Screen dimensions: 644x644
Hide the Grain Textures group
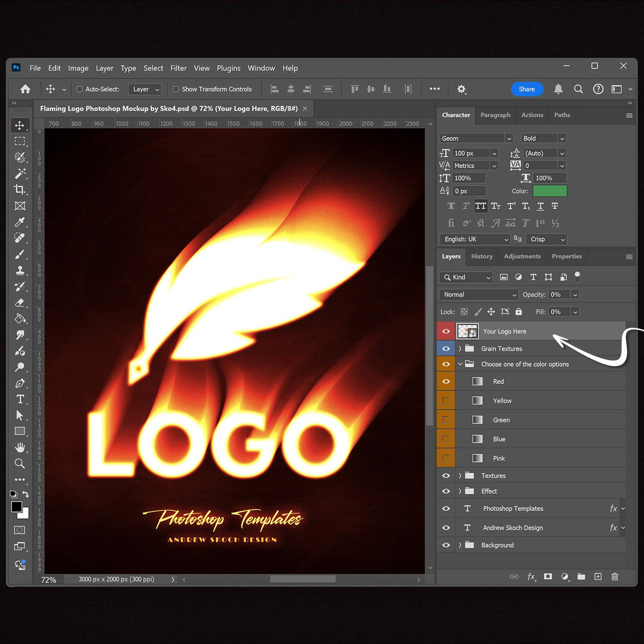coord(446,349)
